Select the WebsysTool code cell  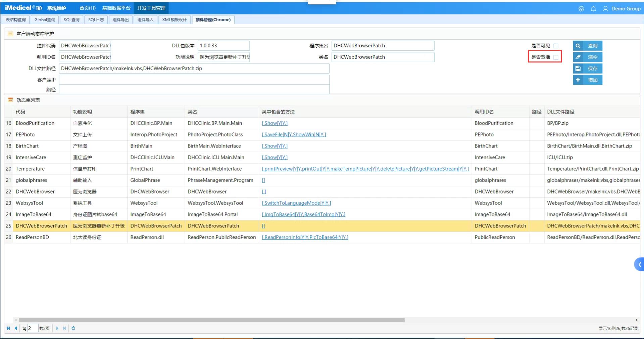(41, 203)
